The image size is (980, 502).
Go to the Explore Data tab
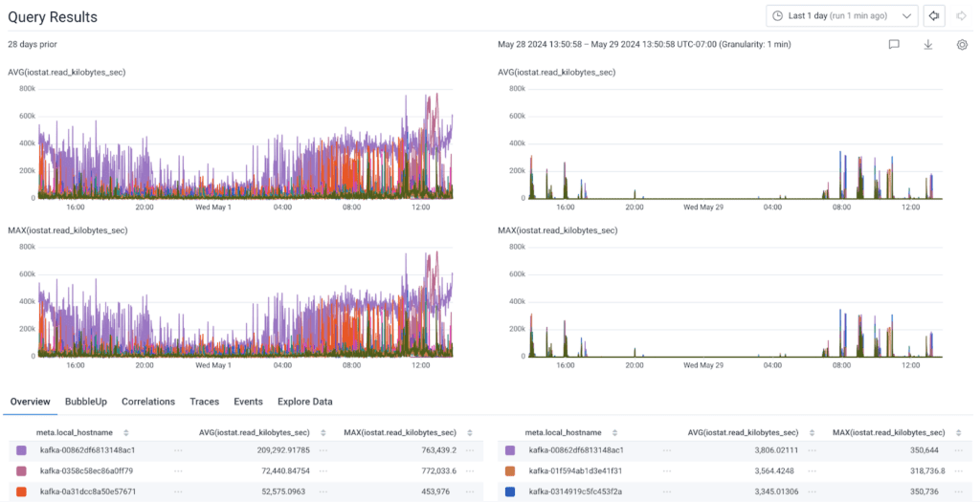click(304, 402)
